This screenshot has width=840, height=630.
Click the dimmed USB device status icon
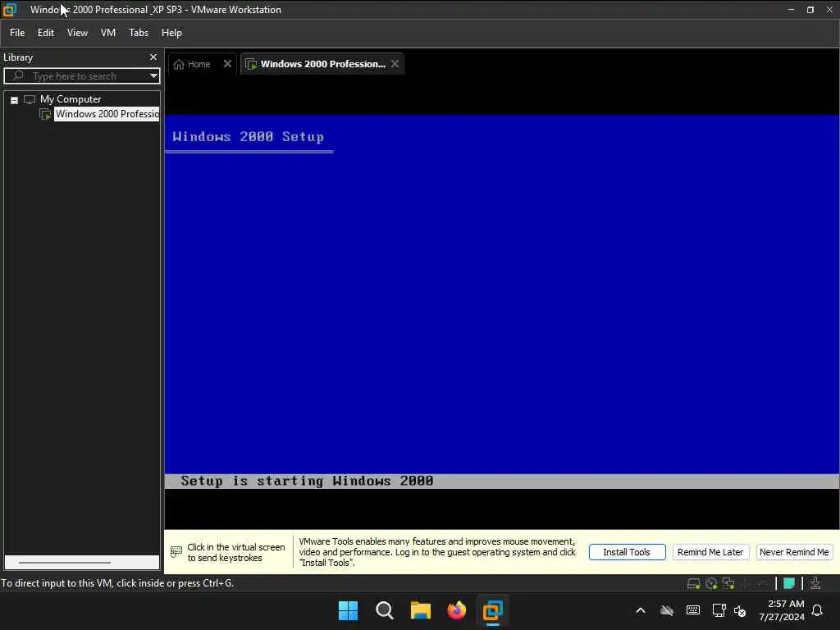(x=762, y=583)
